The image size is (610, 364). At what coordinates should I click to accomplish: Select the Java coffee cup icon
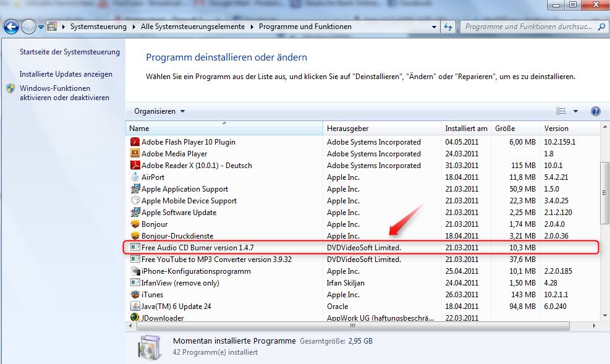135,306
